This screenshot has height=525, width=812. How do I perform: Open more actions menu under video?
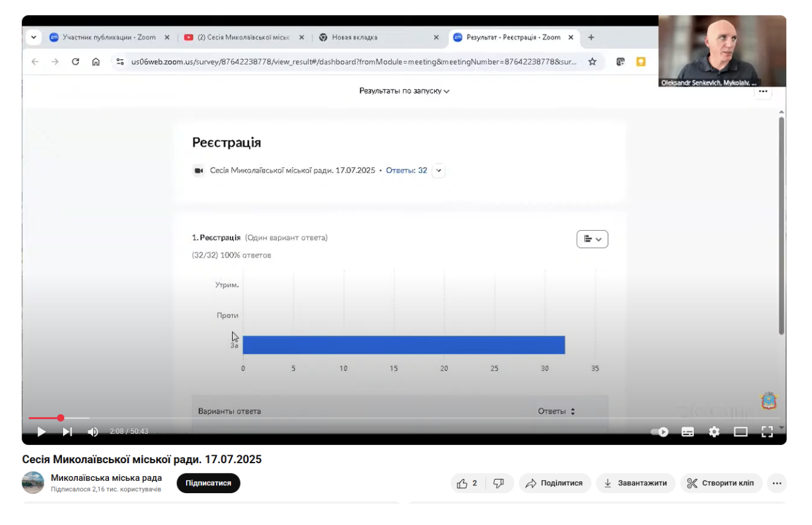click(x=776, y=483)
